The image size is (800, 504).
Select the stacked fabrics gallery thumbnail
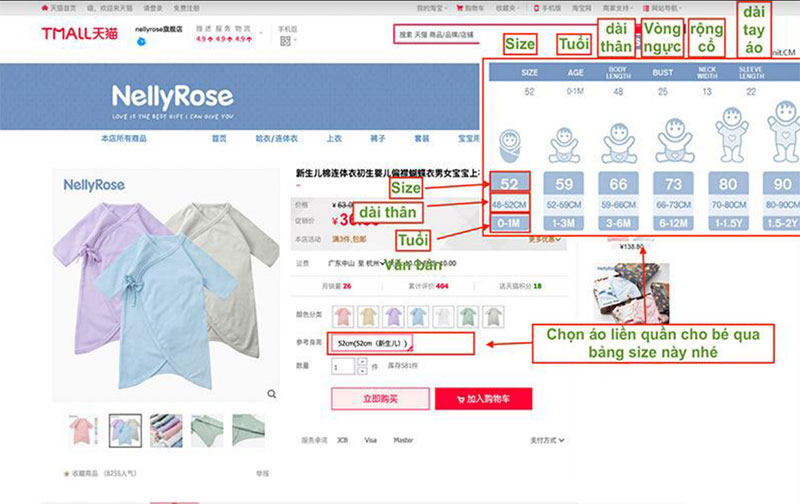point(166,431)
